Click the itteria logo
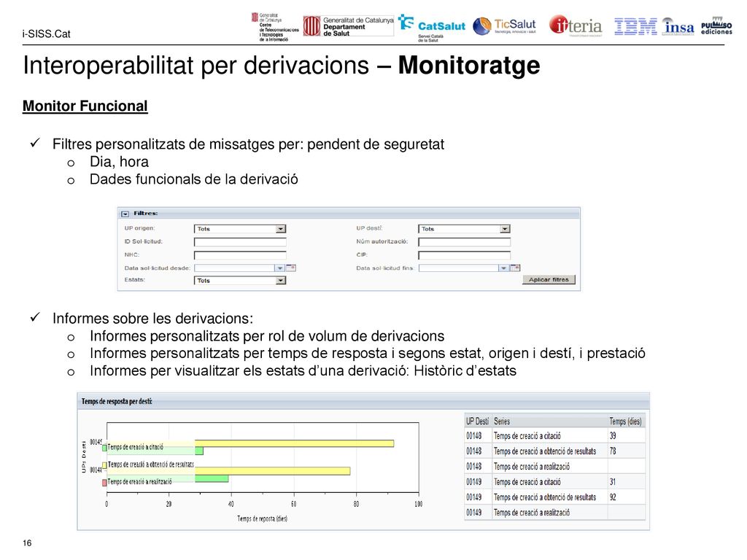This screenshot has height=560, width=747. click(576, 26)
